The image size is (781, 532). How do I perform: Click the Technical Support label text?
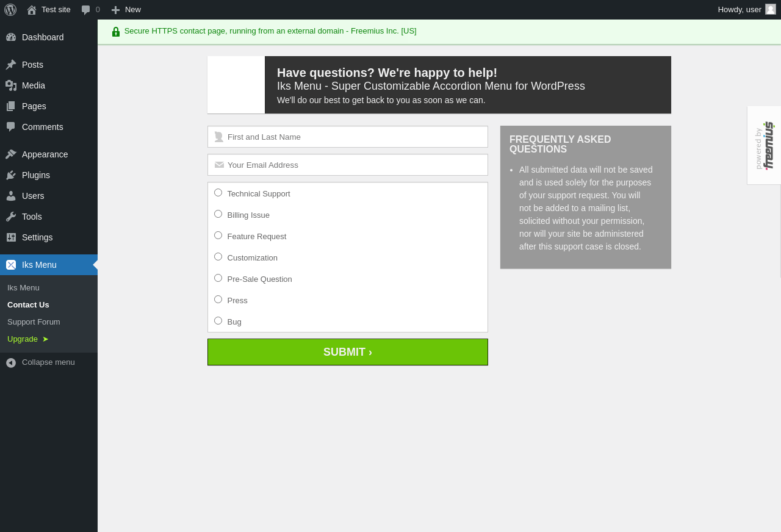(259, 194)
